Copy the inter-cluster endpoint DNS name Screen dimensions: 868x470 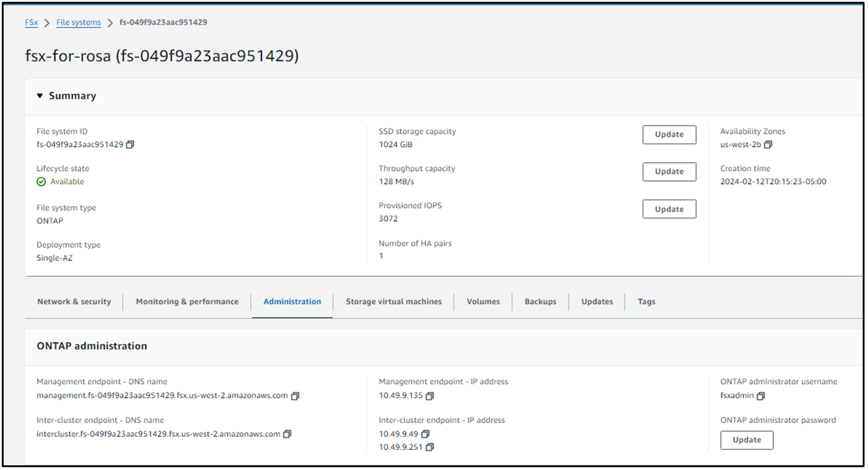click(x=287, y=434)
